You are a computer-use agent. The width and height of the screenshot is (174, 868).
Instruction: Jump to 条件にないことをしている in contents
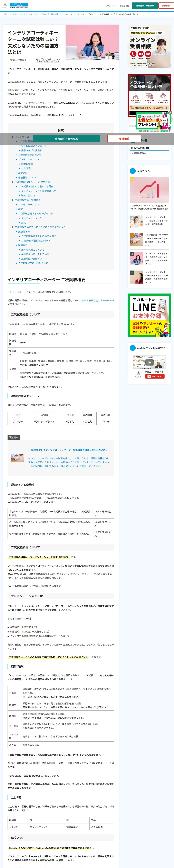35,254
